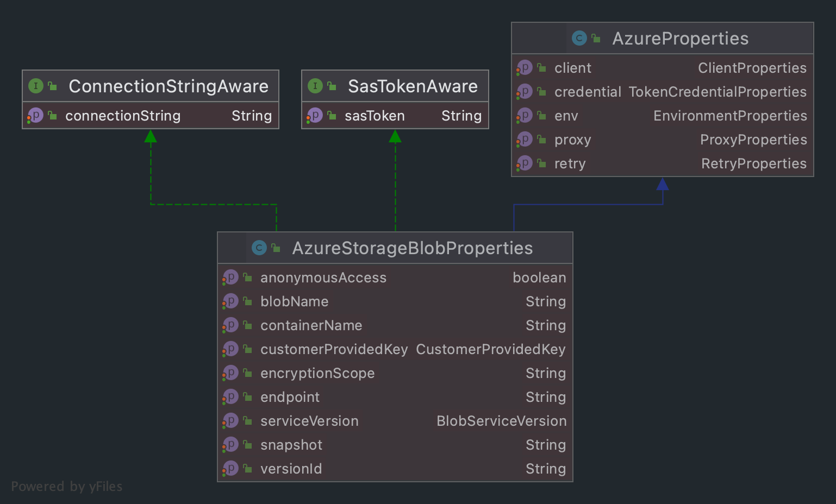Screen dimensions: 836x504
Task: Select the blobName property row
Action: (395, 301)
